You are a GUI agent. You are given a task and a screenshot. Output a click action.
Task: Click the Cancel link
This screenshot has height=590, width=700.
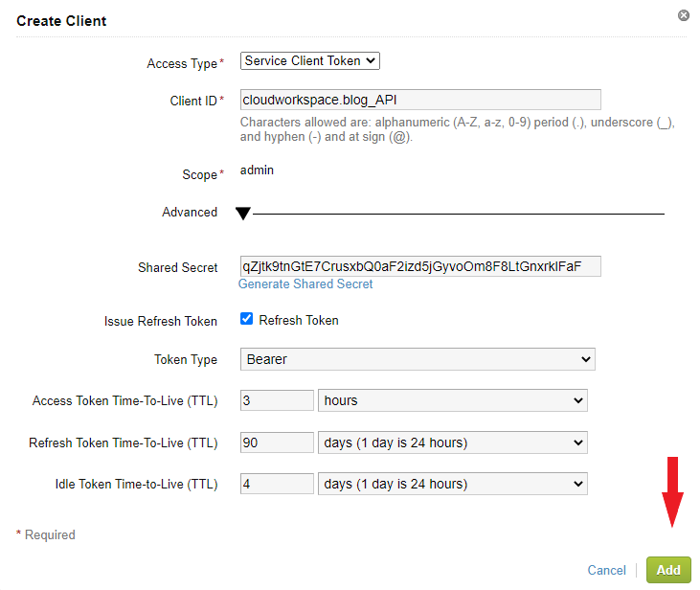click(606, 570)
